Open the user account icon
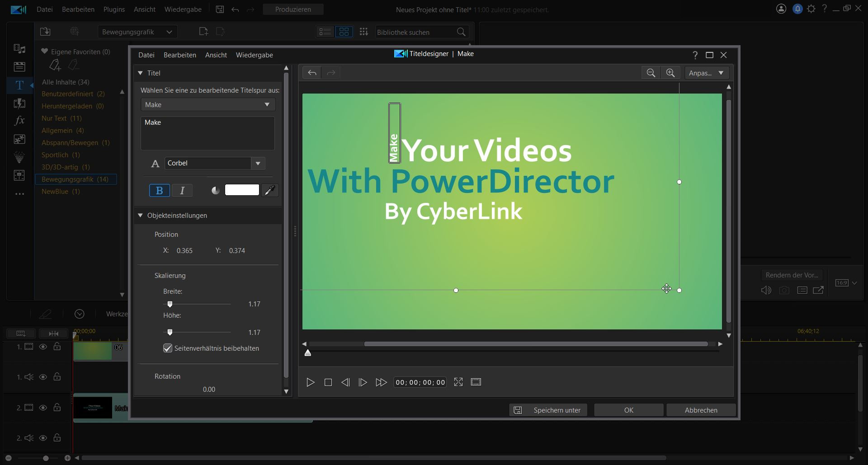This screenshot has height=465, width=868. pos(781,9)
